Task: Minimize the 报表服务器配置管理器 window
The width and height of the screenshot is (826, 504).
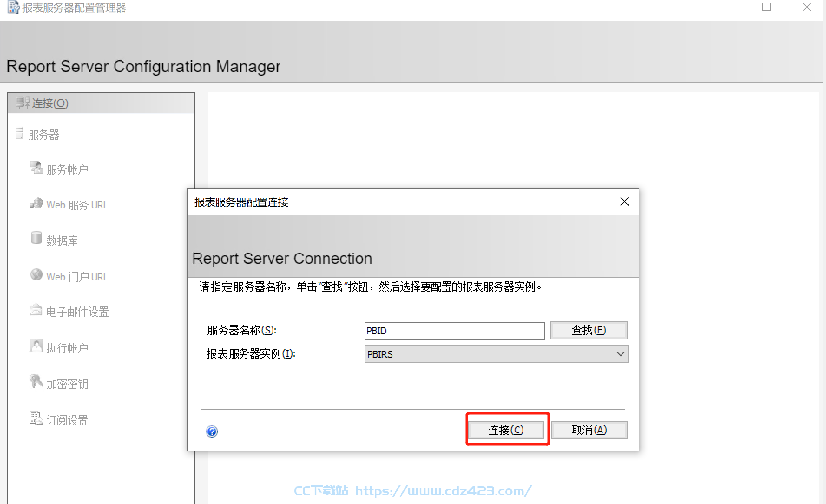Action: click(x=727, y=7)
